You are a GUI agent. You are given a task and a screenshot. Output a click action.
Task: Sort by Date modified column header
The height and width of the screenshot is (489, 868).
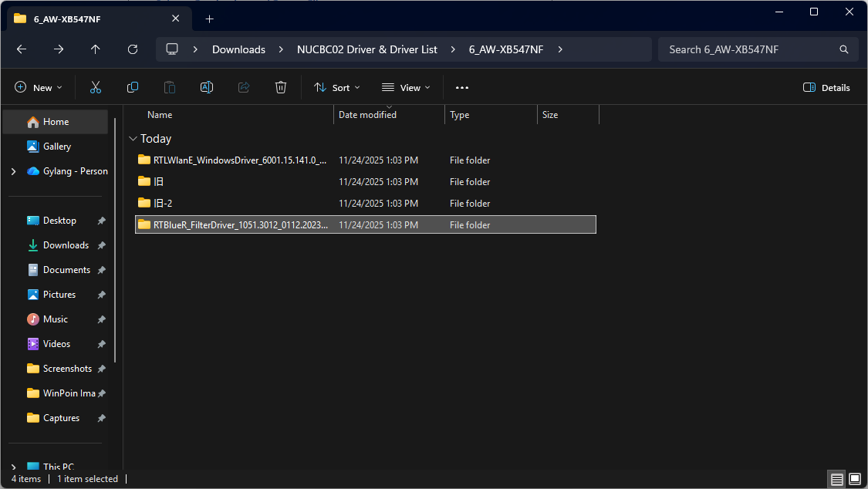click(368, 115)
